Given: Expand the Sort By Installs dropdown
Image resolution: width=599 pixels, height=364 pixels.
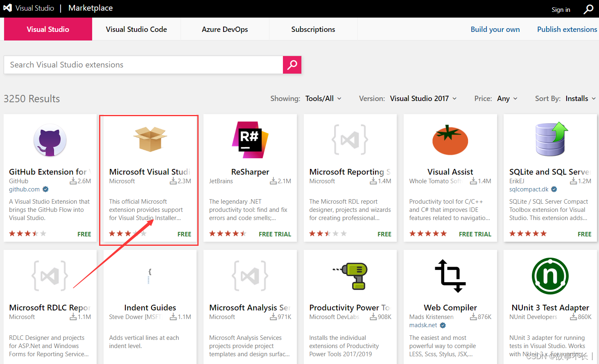Looking at the screenshot, I should coord(581,99).
